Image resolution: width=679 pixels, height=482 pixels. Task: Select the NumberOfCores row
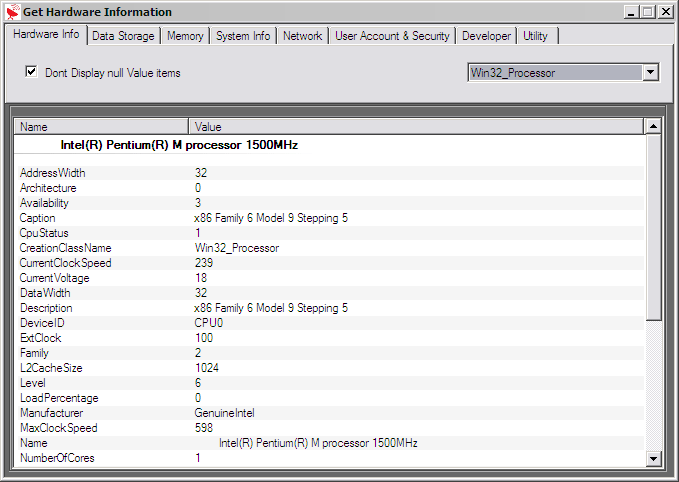click(329, 458)
